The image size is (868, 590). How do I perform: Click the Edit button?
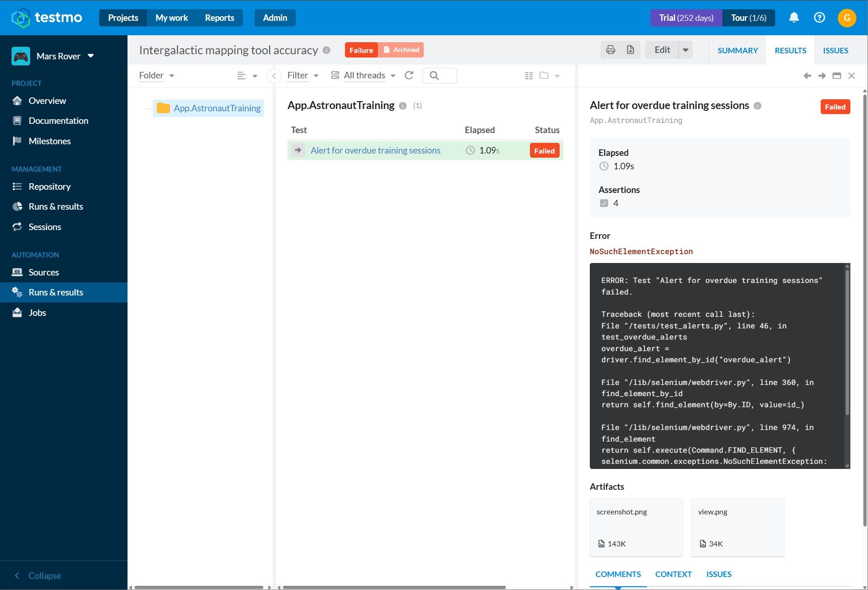662,50
